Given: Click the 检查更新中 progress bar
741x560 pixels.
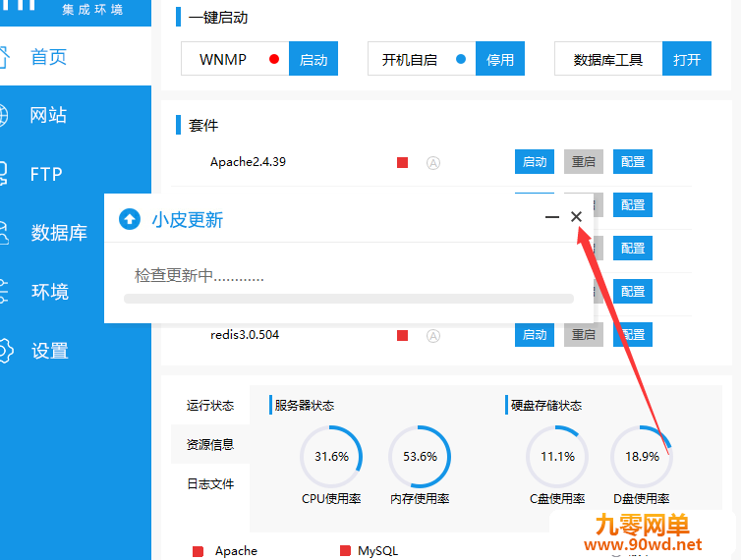Looking at the screenshot, I should pos(349,299).
